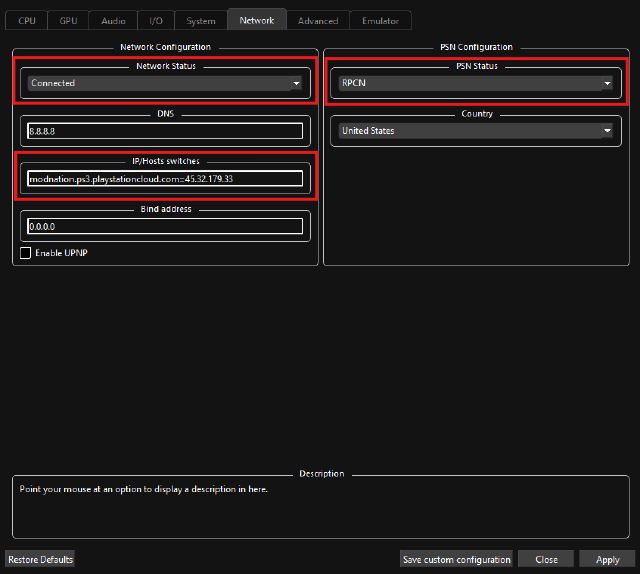Click inside the Description text box
Screen dimensions: 640x574
tap(320, 510)
